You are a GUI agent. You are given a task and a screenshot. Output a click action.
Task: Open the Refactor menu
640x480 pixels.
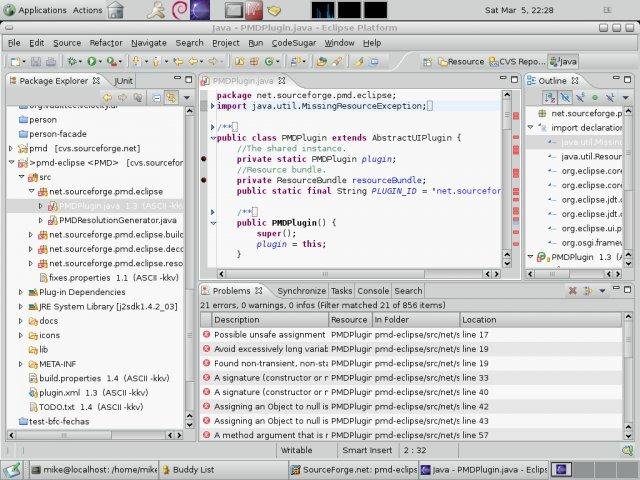pyautogui.click(x=106, y=43)
